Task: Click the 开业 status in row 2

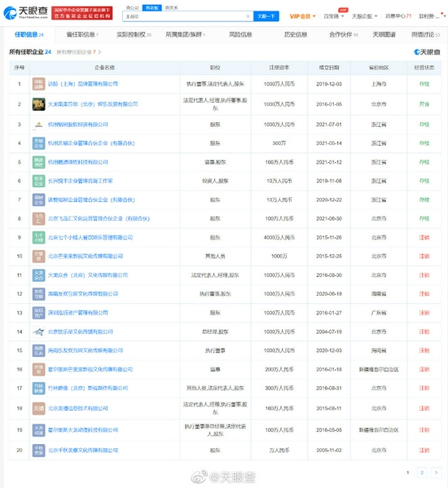Action: click(424, 104)
